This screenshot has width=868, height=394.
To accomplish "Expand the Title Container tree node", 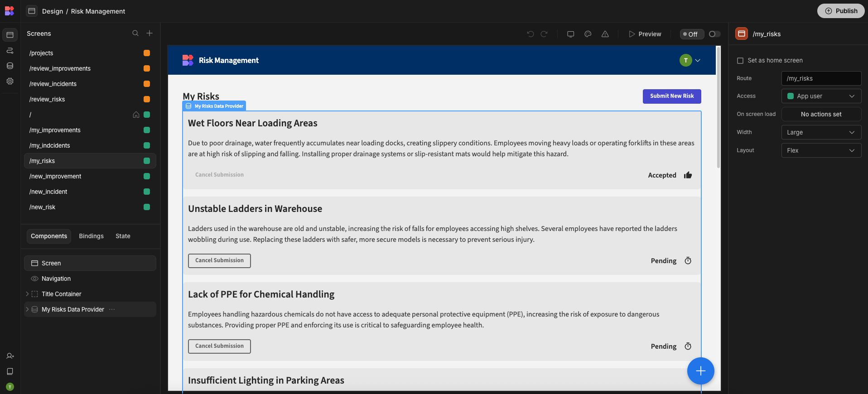I will pyautogui.click(x=27, y=294).
